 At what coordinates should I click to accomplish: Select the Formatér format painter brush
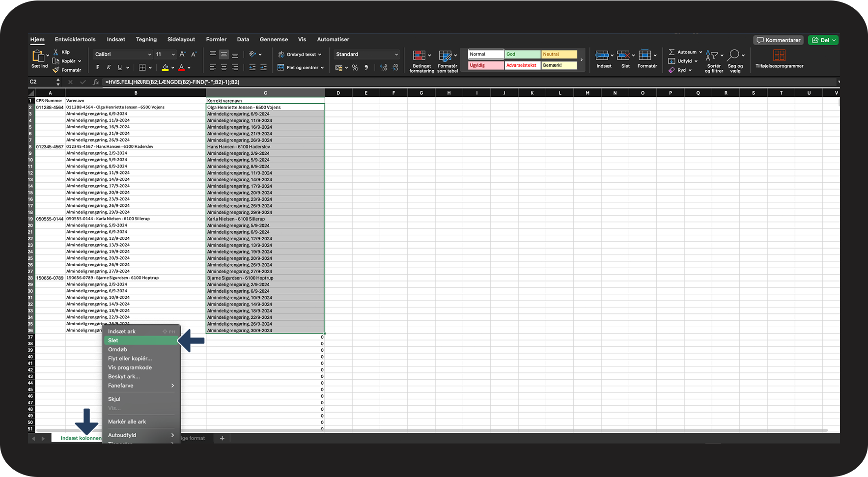pyautogui.click(x=56, y=70)
